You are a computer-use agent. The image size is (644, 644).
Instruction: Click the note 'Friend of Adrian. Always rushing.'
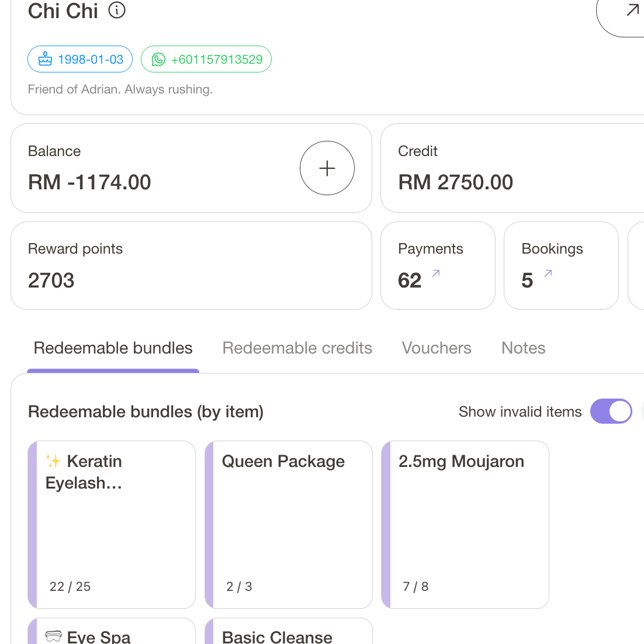(120, 89)
